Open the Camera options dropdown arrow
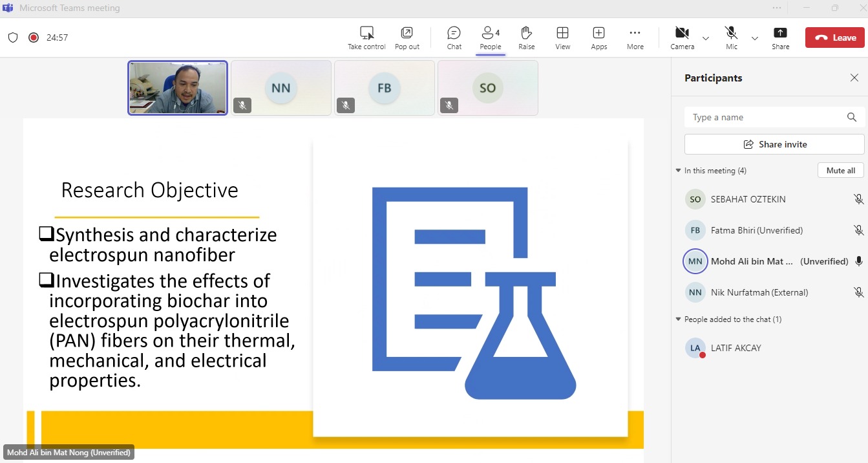The height and width of the screenshot is (463, 868). [706, 38]
